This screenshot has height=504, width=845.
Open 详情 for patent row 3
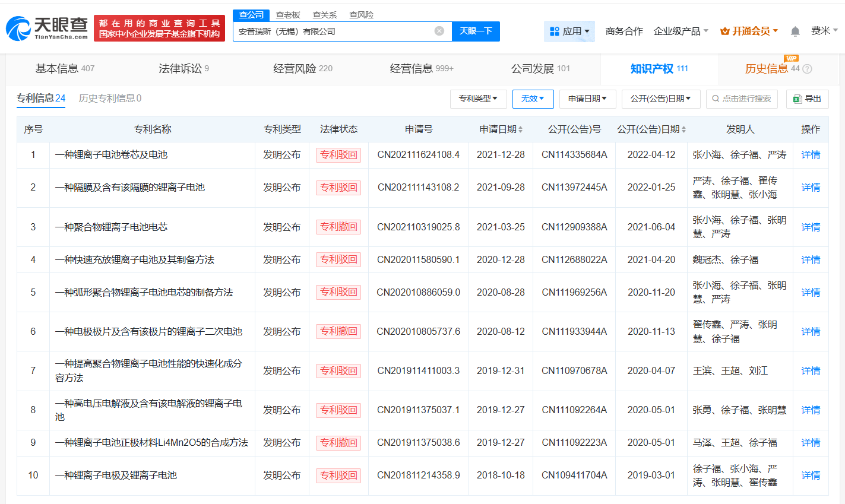pos(811,227)
